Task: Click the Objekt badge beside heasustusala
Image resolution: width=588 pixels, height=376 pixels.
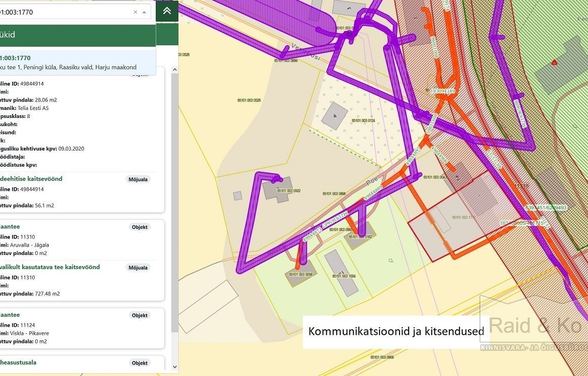Action: click(140, 363)
